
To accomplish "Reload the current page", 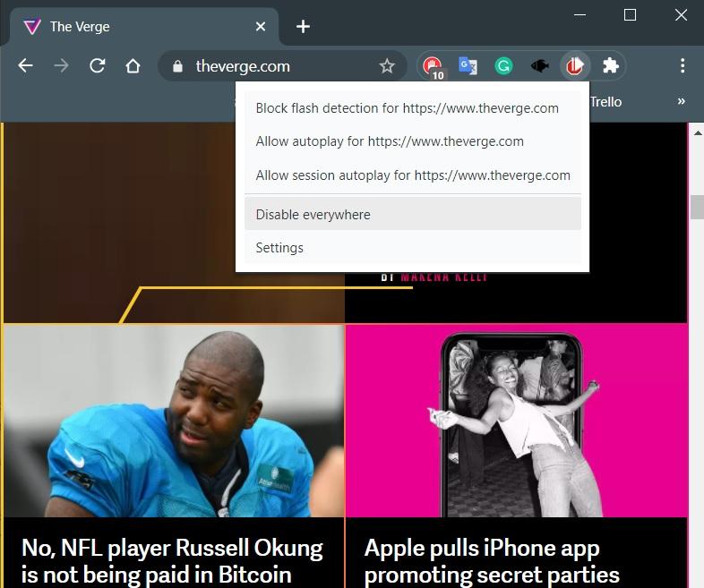I will tap(97, 66).
